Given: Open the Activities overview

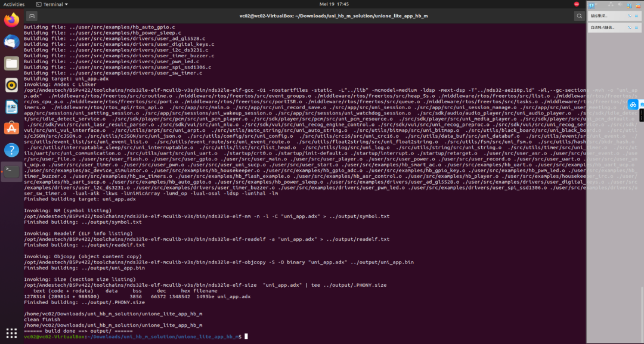Looking at the screenshot, I should pos(14,4).
